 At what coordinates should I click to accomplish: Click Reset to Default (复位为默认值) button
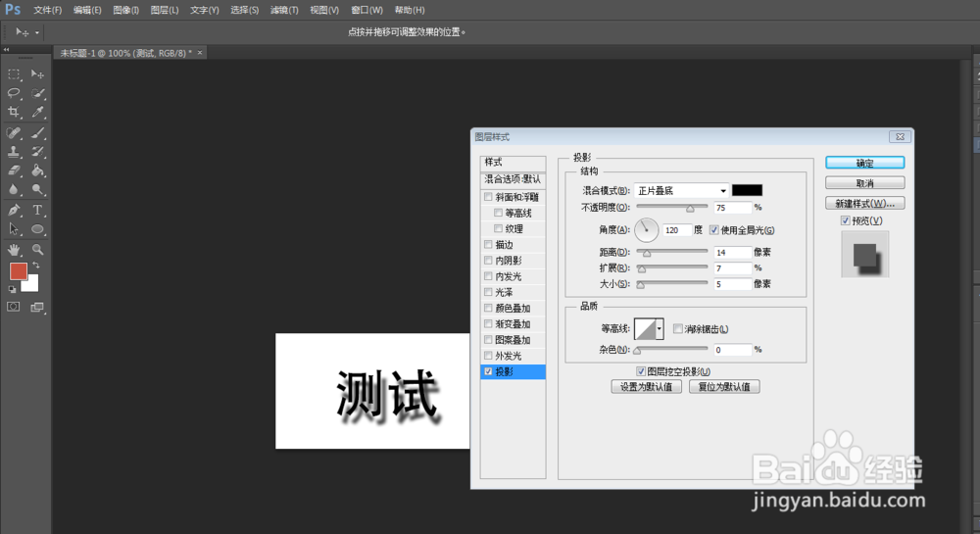(724, 387)
